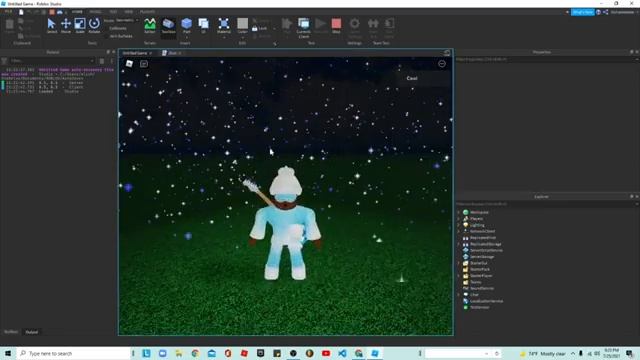This screenshot has width=640, height=360.
Task: Clear the Output log with trash icon
Action: click(x=102, y=61)
